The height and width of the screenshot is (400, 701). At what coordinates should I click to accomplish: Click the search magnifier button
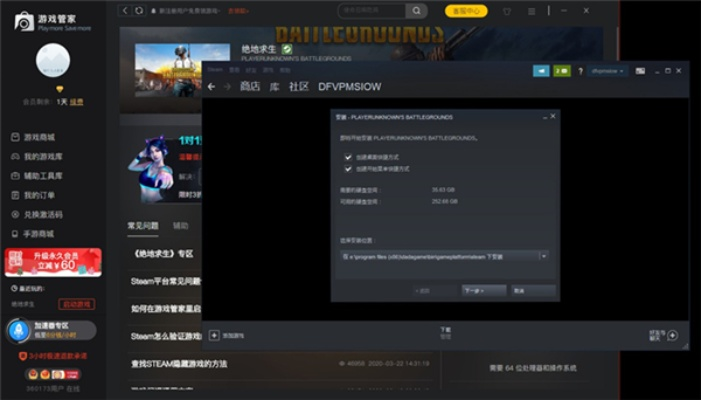coord(416,11)
